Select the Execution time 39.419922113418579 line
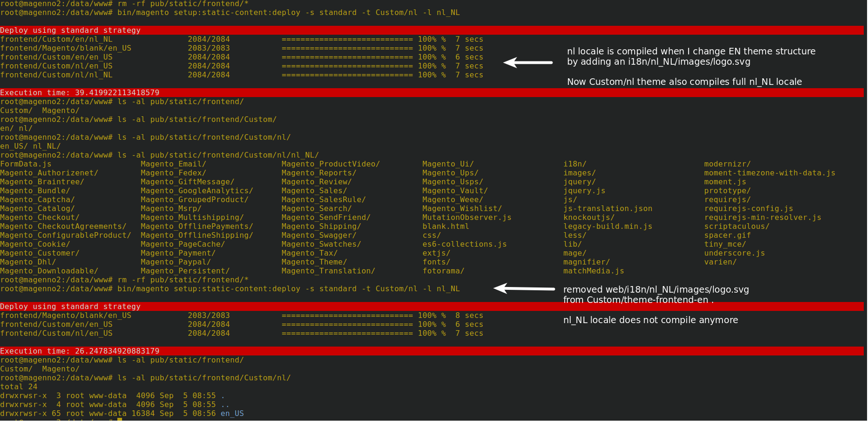 (80, 92)
